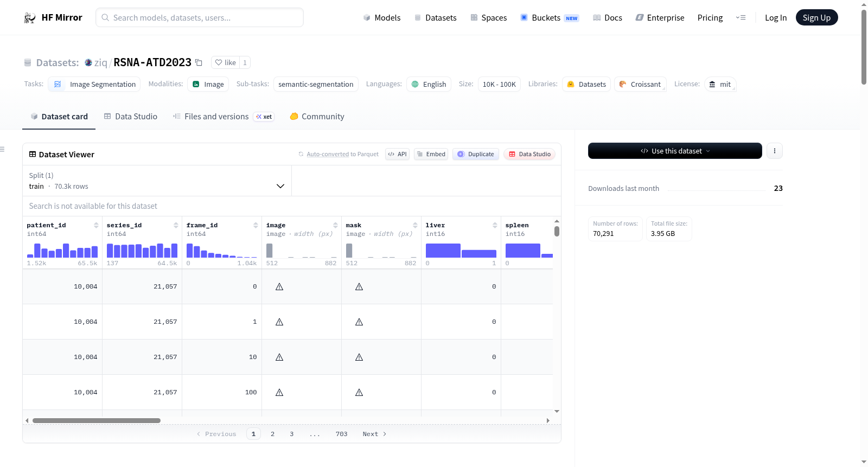Sort the liver column

pos(495,225)
